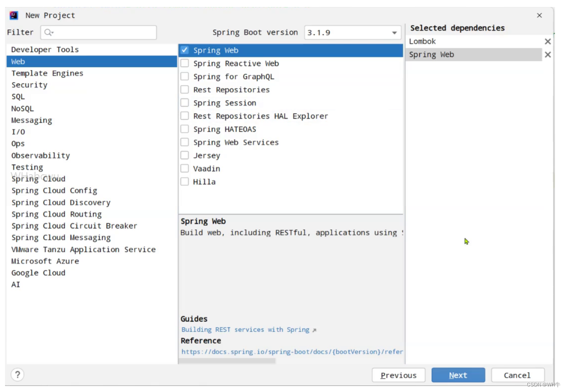Viewport: 568px width, 392px height.
Task: Close the New Project dialog
Action: 539,15
